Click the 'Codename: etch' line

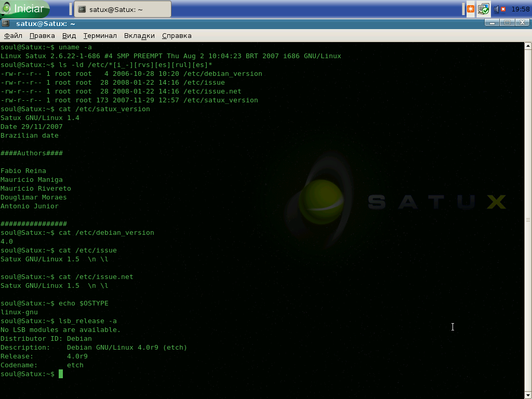pos(42,365)
